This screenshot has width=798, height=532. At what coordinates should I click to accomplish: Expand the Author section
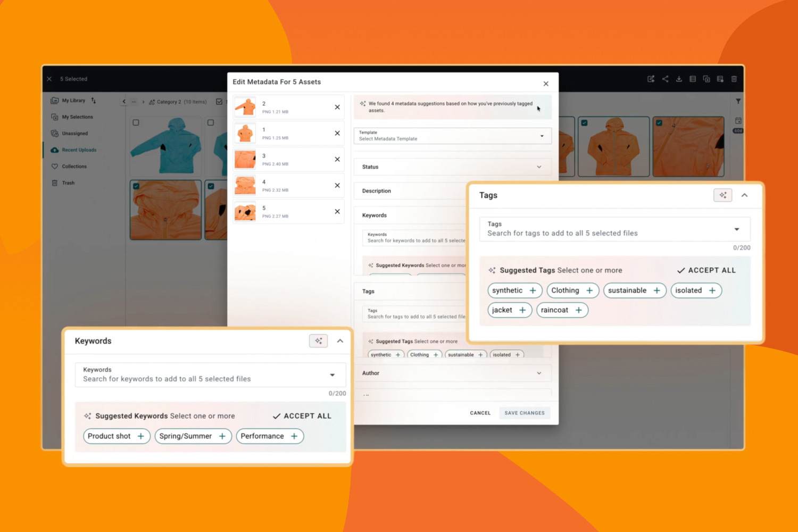(453, 373)
